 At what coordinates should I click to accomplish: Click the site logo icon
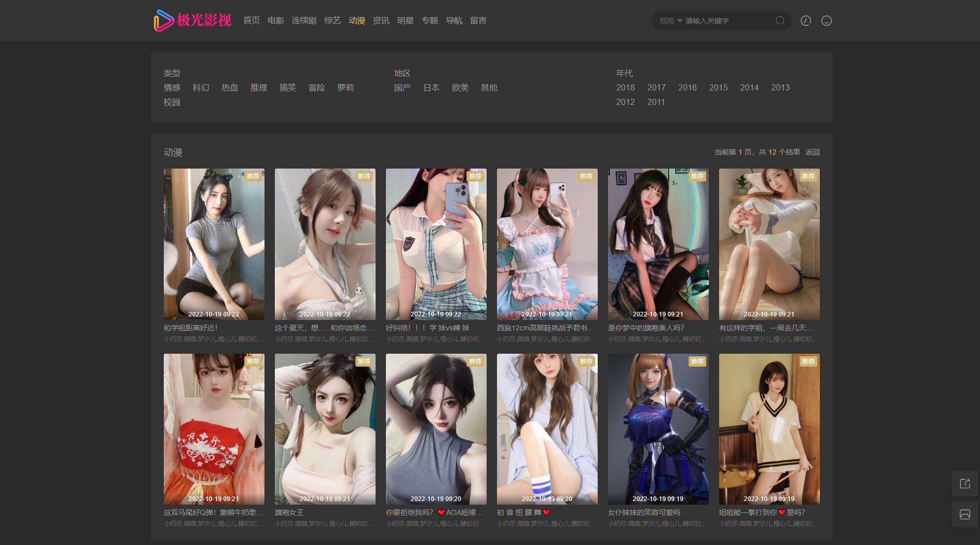[x=163, y=21]
